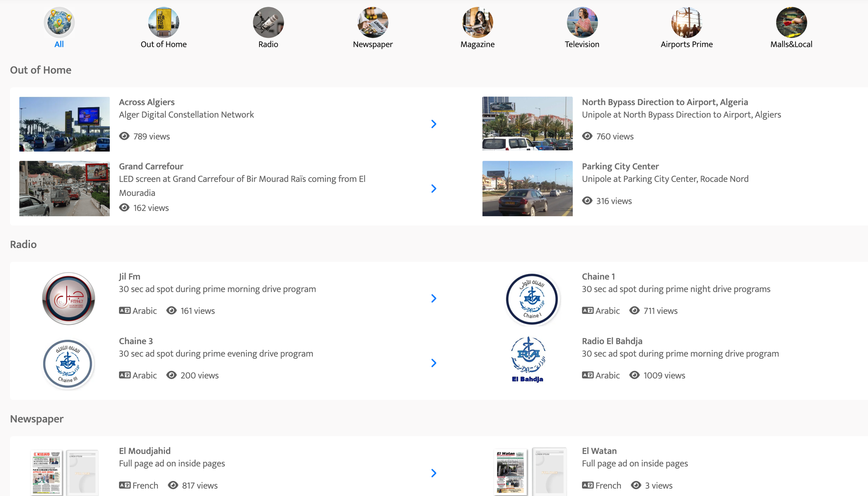Open North Bypass unipole photo thumbnail
The image size is (868, 496).
pyautogui.click(x=527, y=123)
